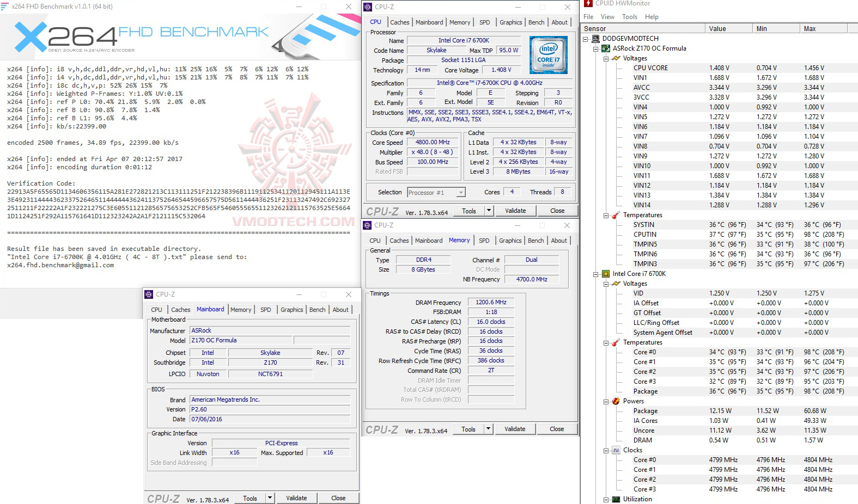Click the Powers flame icon in HWMonitor
Image resolution: width=858 pixels, height=504 pixels.
(x=616, y=401)
